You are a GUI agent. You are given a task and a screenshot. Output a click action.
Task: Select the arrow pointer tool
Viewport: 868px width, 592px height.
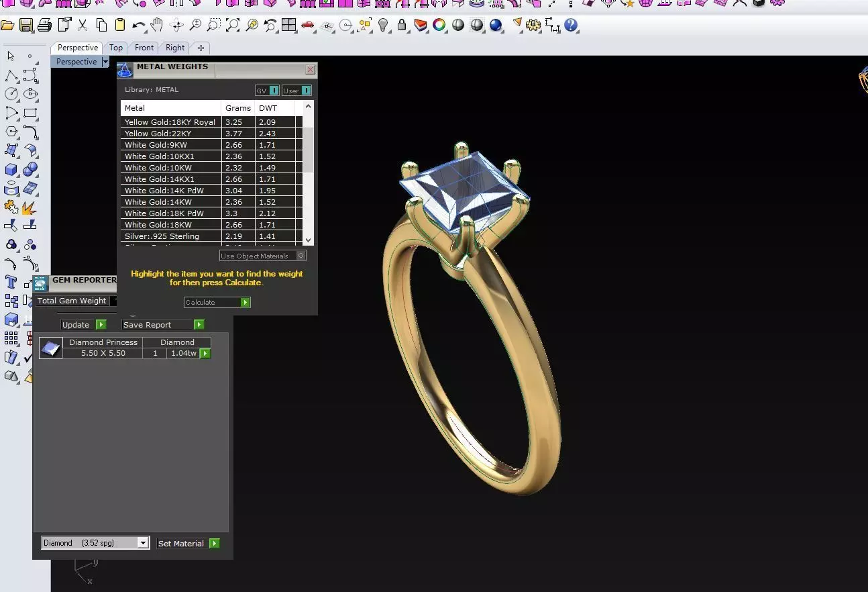[x=11, y=56]
